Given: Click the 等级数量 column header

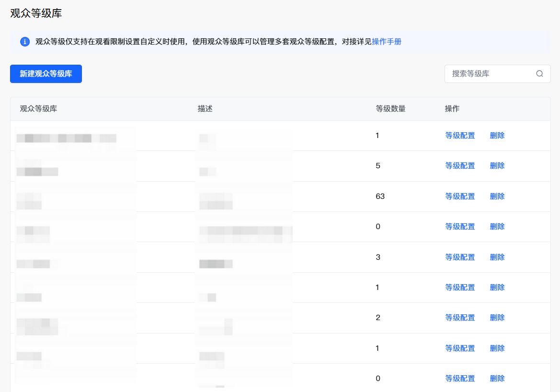Looking at the screenshot, I should pyautogui.click(x=390, y=109).
